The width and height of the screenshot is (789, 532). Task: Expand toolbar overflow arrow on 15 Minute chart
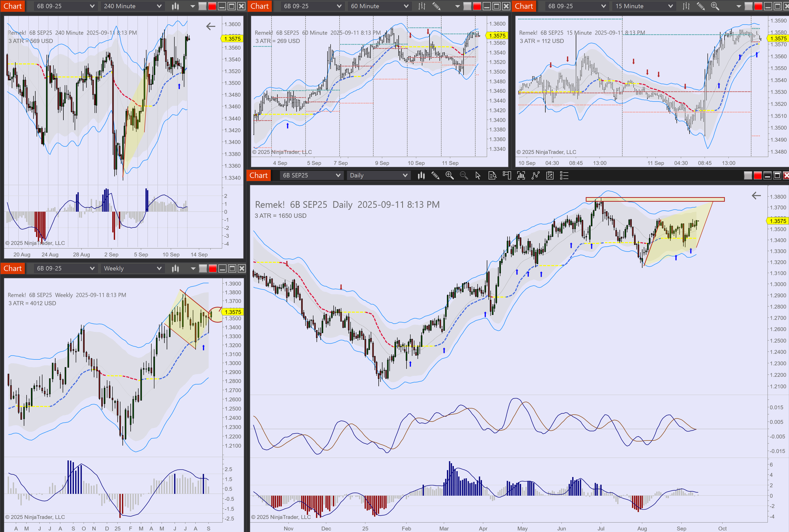739,6
